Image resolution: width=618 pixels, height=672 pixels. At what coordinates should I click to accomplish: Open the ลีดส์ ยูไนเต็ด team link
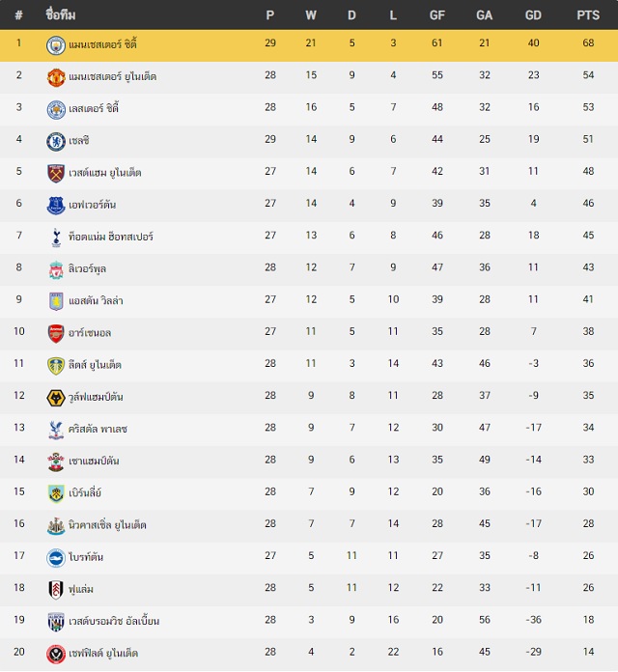coord(95,365)
